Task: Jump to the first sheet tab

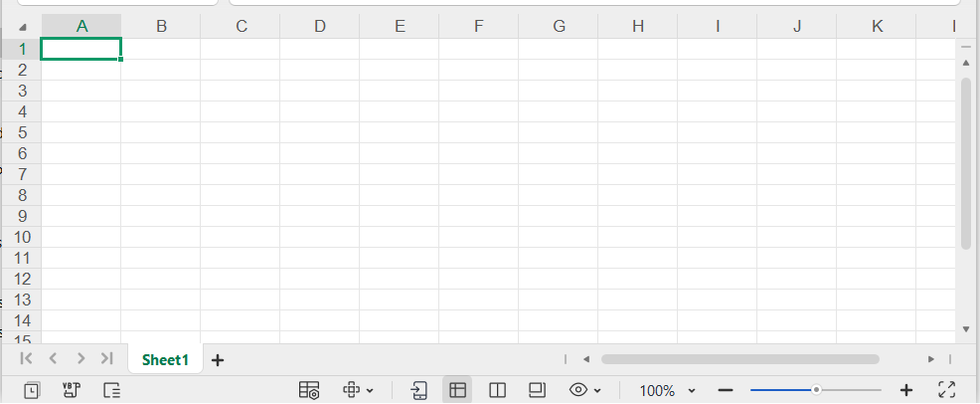Action: [27, 358]
